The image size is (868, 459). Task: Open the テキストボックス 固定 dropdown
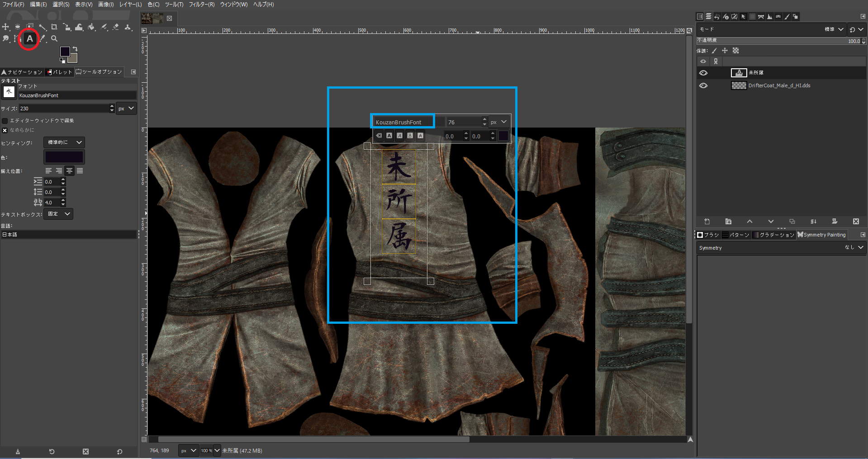pos(58,214)
